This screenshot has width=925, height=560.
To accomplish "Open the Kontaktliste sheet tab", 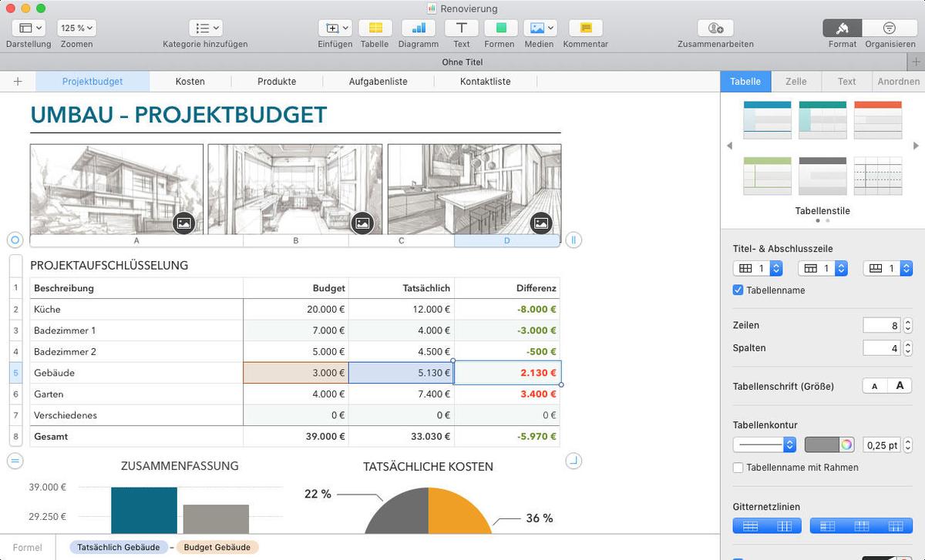I will (x=485, y=81).
